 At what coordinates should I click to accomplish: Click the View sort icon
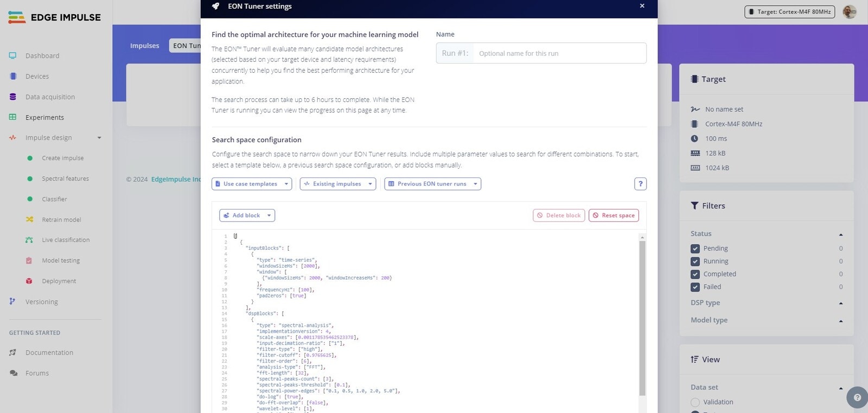coord(694,359)
